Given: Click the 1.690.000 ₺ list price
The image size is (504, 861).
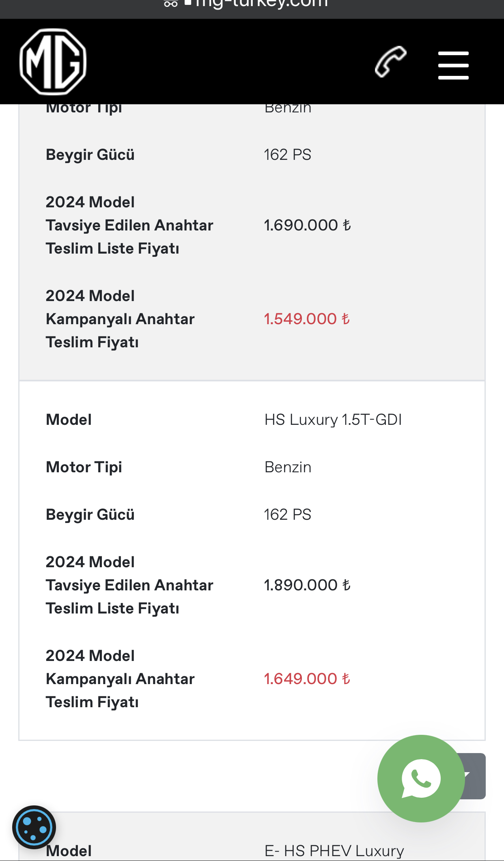Looking at the screenshot, I should click(x=307, y=225).
